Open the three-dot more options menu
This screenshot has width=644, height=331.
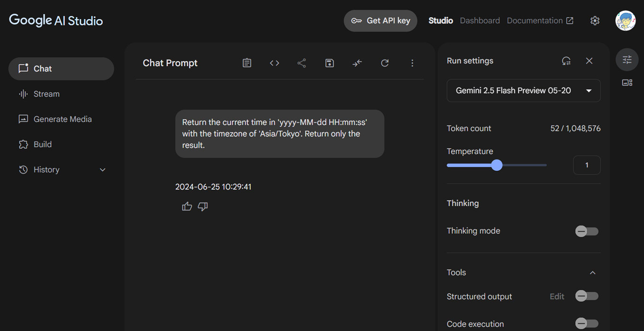(x=412, y=63)
